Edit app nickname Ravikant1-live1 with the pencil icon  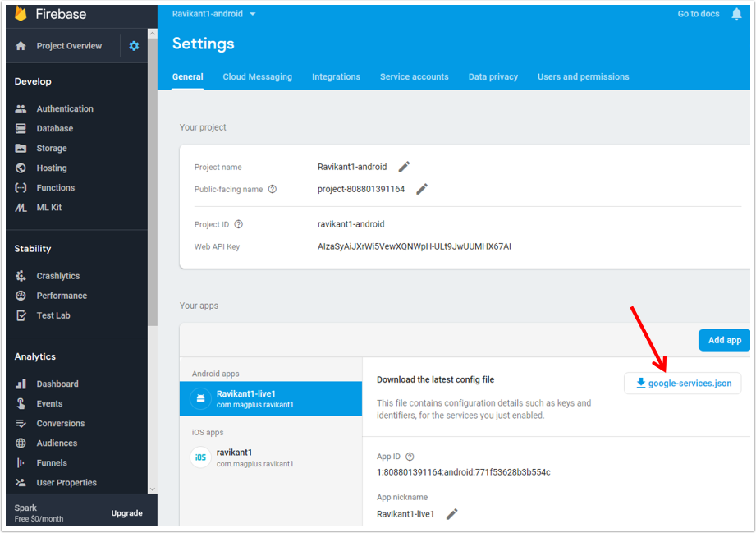click(451, 514)
